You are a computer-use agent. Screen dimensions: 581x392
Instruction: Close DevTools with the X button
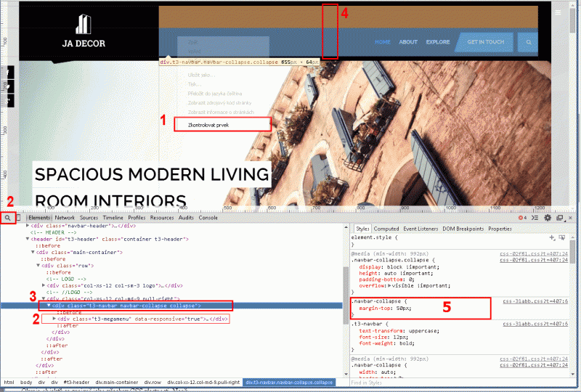pos(571,218)
